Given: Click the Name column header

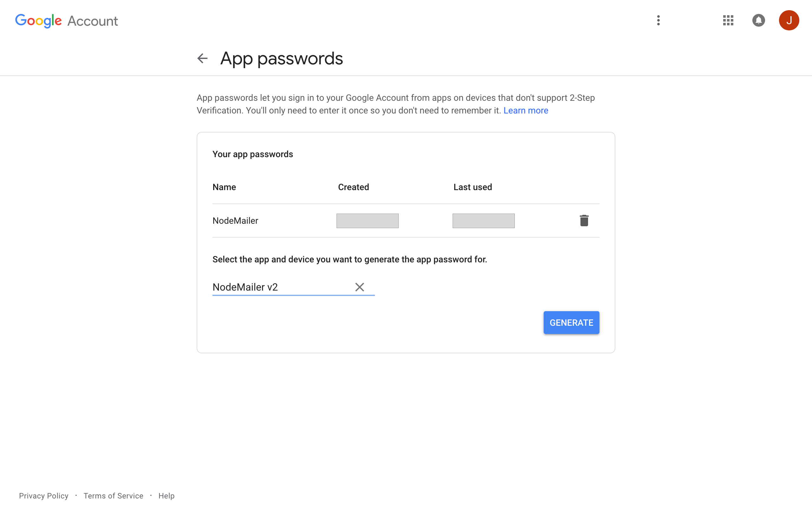Looking at the screenshot, I should point(225,187).
